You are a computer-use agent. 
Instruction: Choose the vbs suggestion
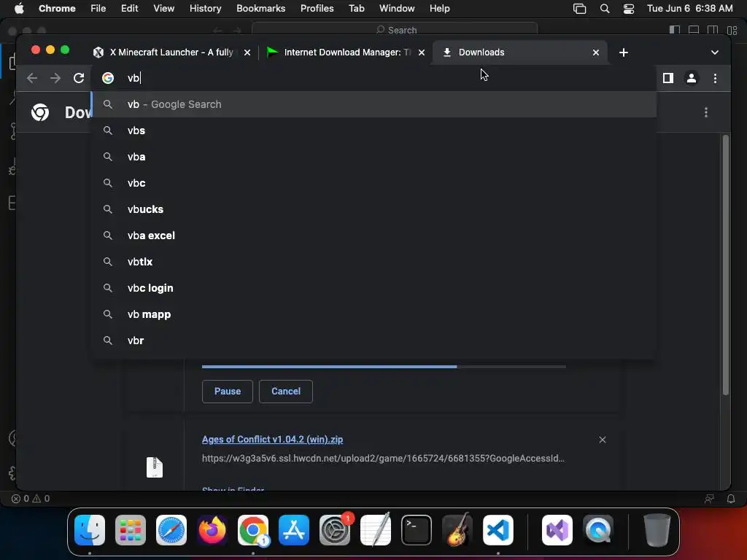tap(374, 131)
